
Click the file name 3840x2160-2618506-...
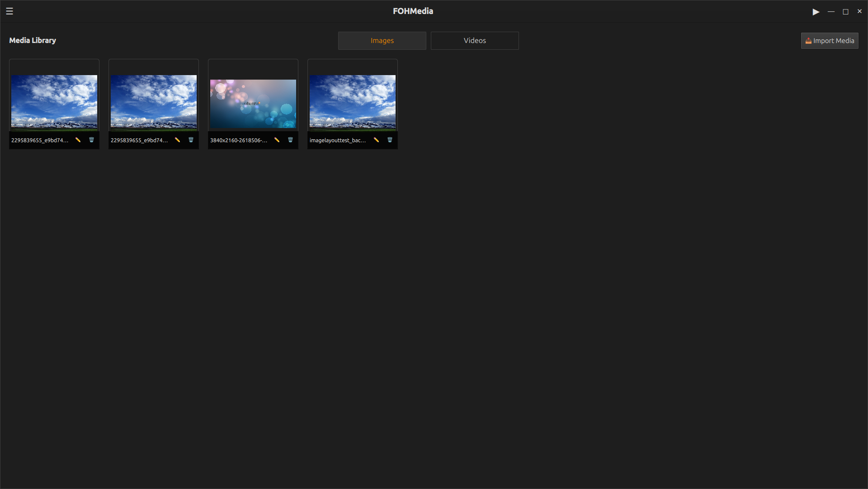click(239, 141)
